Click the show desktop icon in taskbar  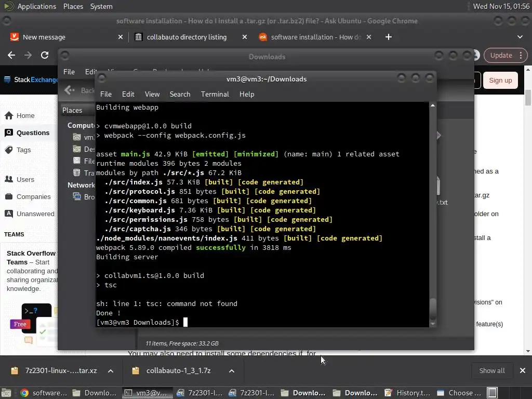(x=6, y=393)
